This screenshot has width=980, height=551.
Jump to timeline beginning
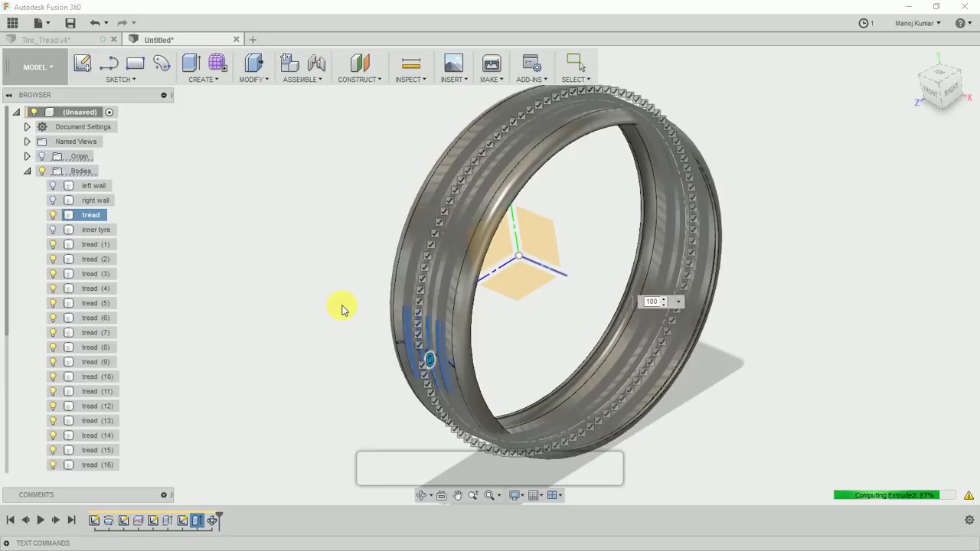tap(10, 520)
